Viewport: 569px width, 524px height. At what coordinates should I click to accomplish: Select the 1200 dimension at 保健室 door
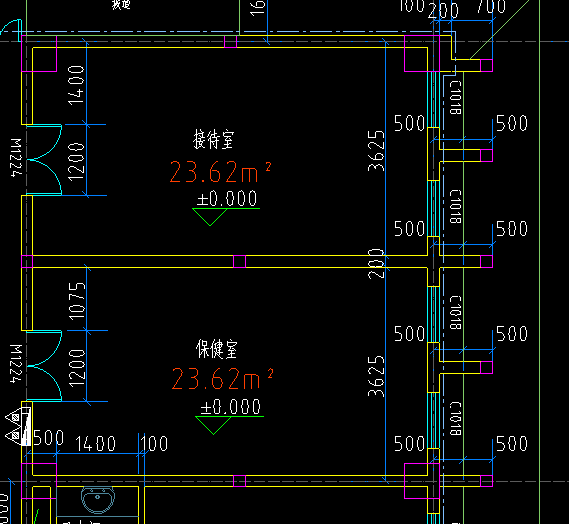pyautogui.click(x=77, y=368)
